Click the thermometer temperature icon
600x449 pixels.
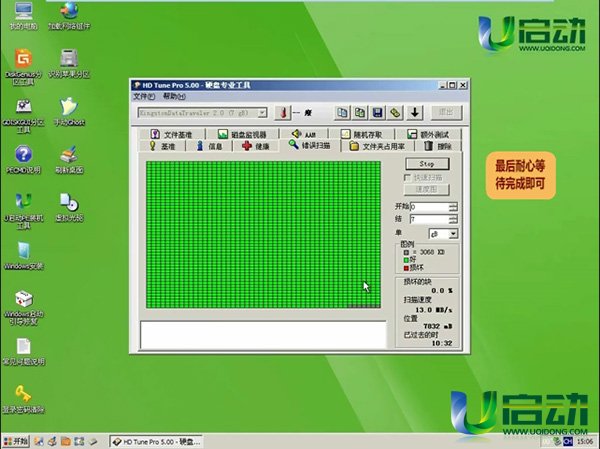tap(284, 113)
